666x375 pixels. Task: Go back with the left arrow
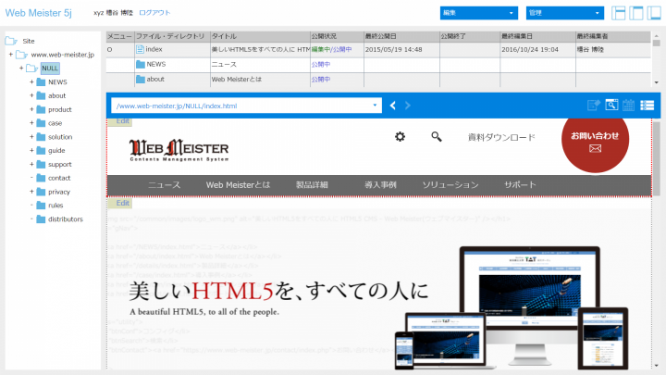pos(393,105)
